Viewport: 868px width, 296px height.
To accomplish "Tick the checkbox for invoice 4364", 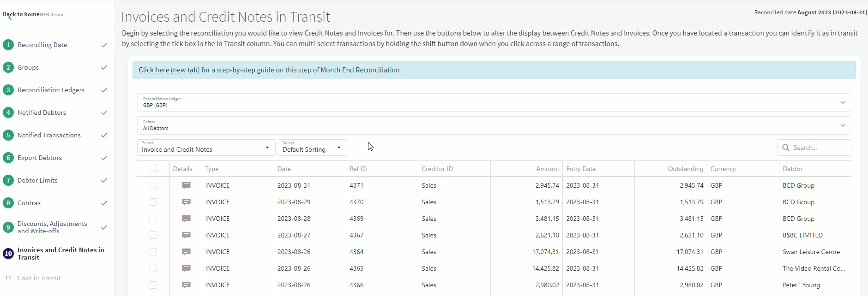I will point(153,252).
